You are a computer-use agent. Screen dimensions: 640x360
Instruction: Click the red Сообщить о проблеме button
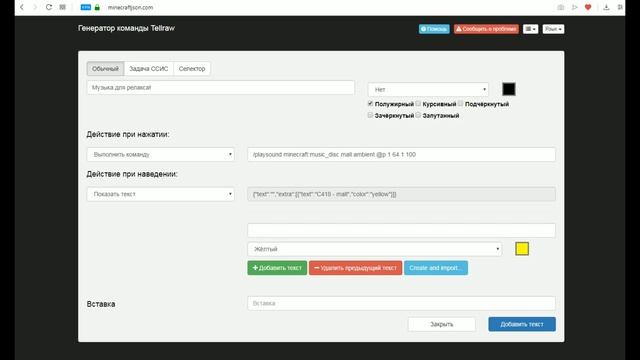(x=486, y=29)
